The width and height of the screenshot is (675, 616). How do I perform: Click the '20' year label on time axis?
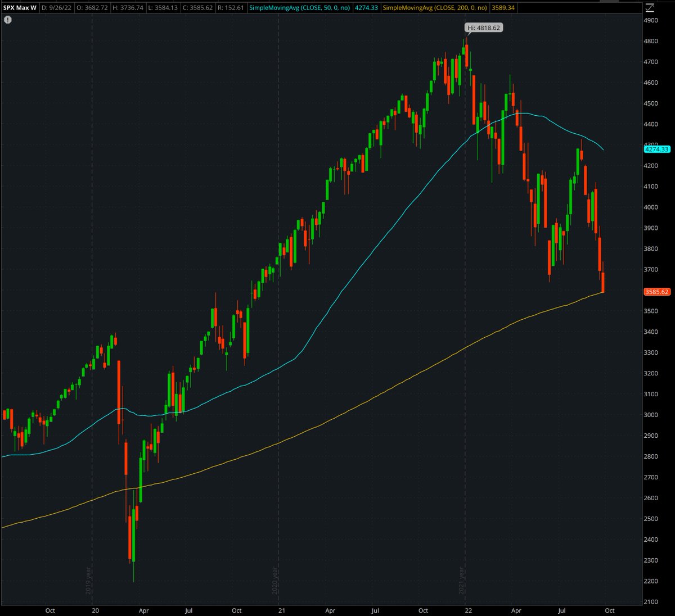click(x=95, y=610)
